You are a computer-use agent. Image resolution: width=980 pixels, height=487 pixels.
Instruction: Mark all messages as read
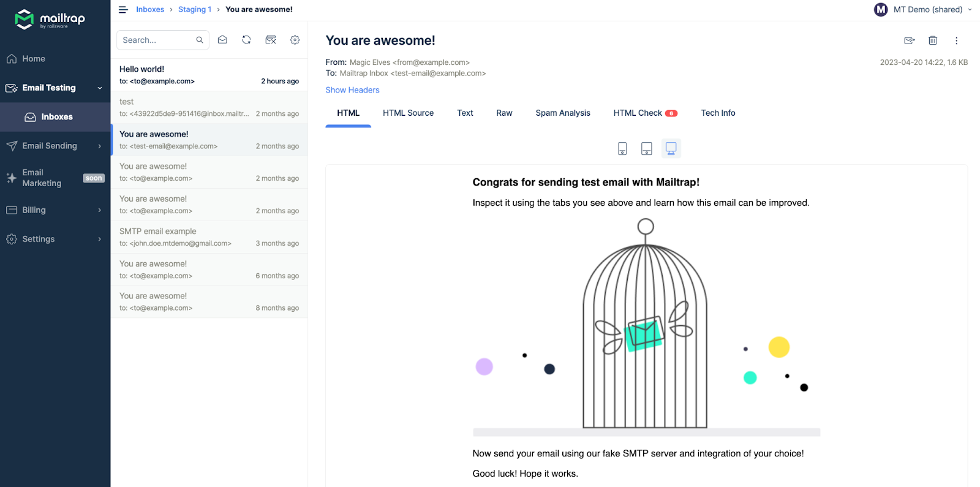click(x=222, y=40)
